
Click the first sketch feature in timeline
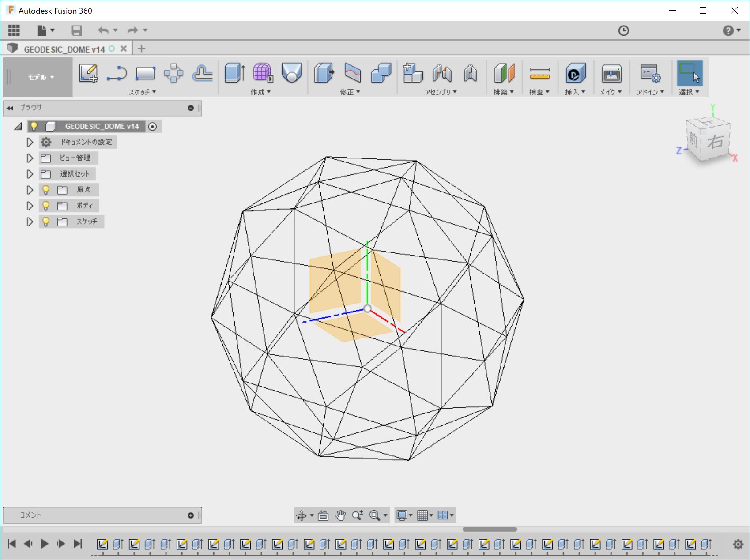click(102, 544)
